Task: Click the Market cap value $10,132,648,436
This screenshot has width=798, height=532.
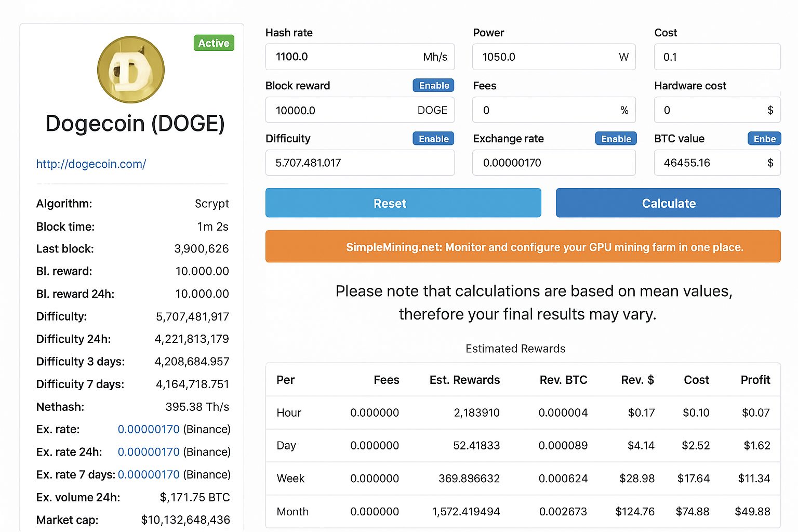Action: pos(185,520)
